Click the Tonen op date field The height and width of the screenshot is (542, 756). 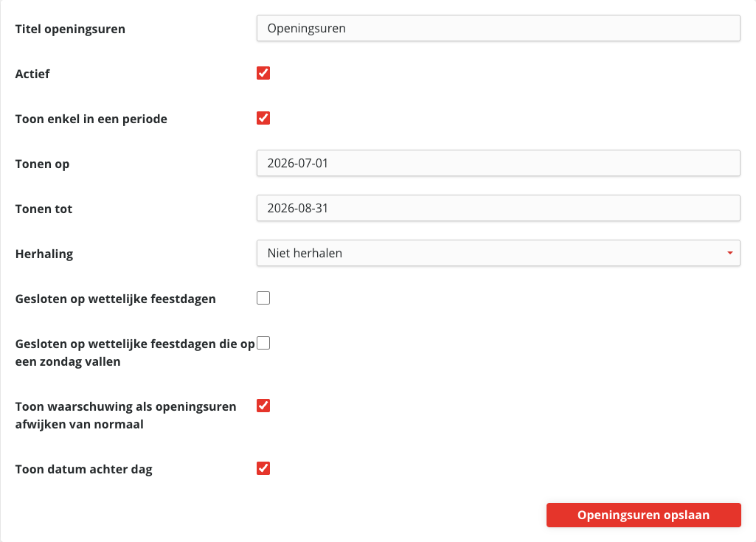[498, 163]
